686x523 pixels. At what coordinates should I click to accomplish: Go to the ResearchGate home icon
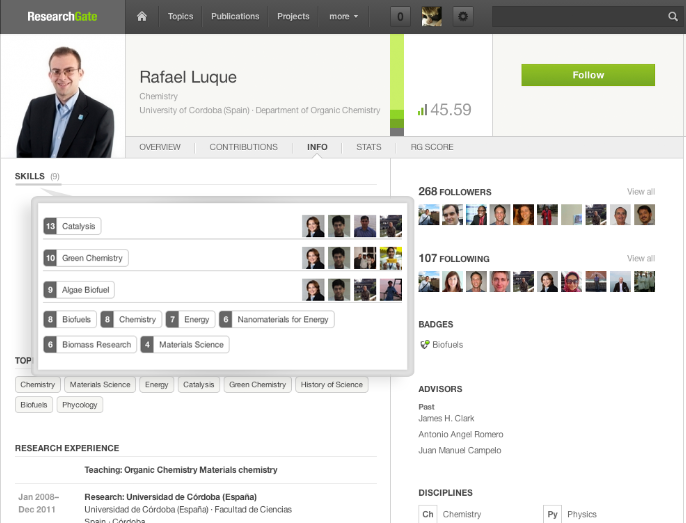tap(142, 16)
